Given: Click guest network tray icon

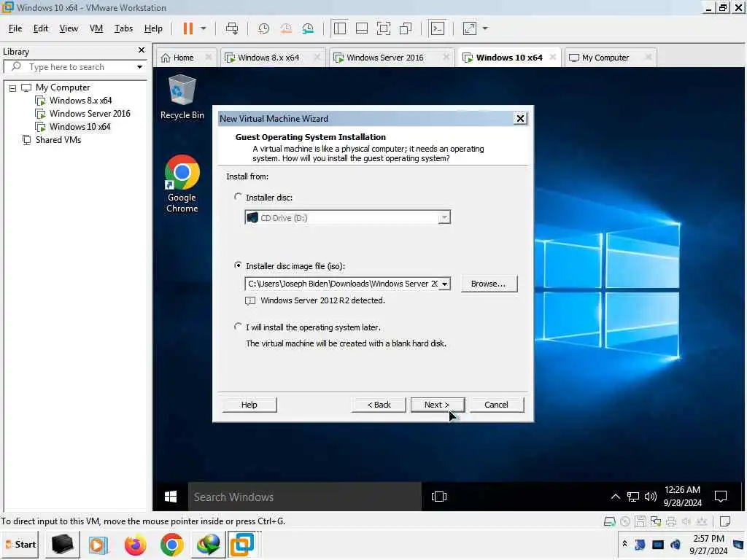Looking at the screenshot, I should pos(632,497).
